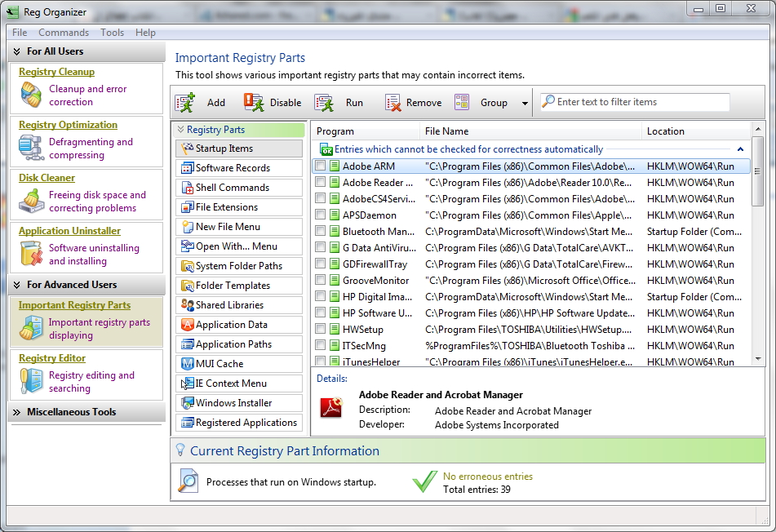Open the Group dropdown arrow
The width and height of the screenshot is (776, 532).
(x=524, y=103)
